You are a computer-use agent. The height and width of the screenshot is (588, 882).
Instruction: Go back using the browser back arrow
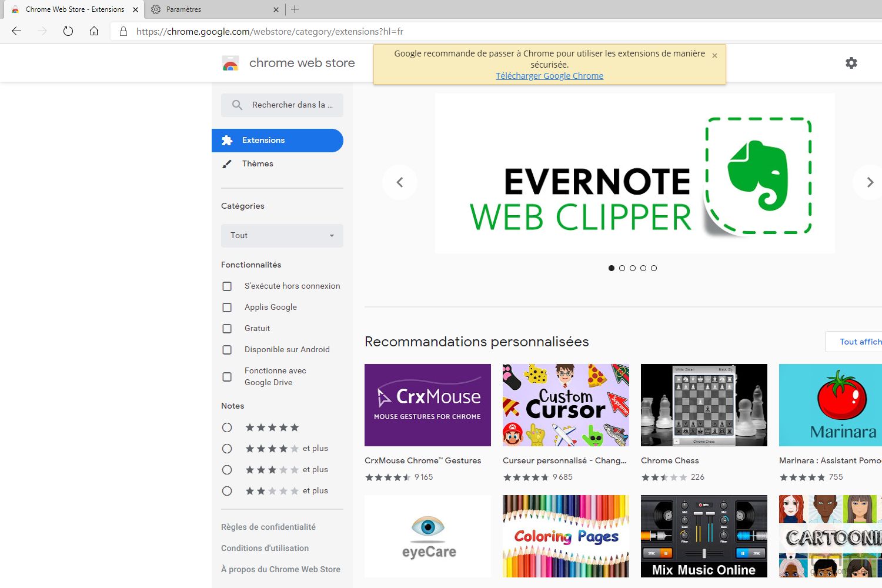16,31
